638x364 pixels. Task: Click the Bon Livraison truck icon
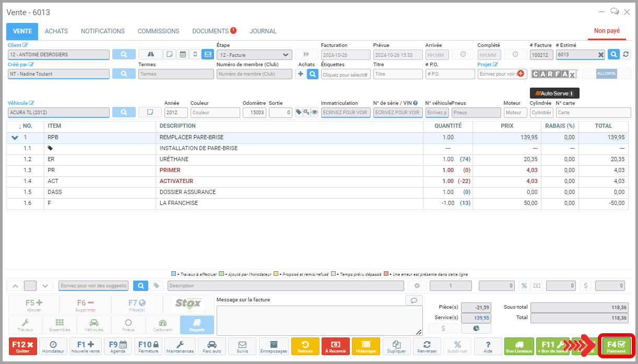tap(519, 346)
